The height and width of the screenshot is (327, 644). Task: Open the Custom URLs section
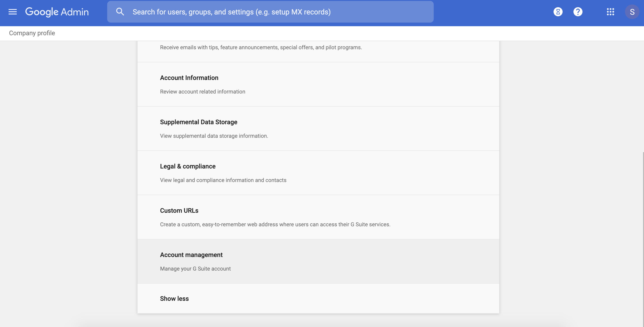click(x=318, y=217)
